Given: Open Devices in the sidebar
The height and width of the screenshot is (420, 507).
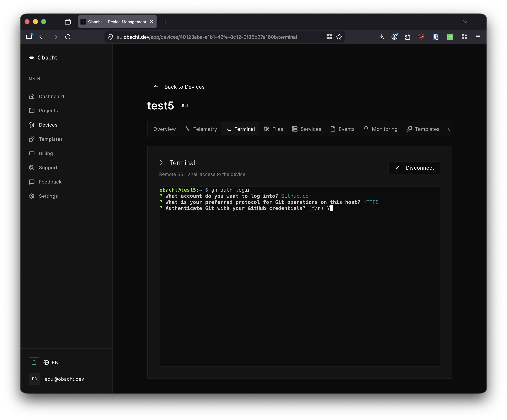Looking at the screenshot, I should pyautogui.click(x=43, y=125).
